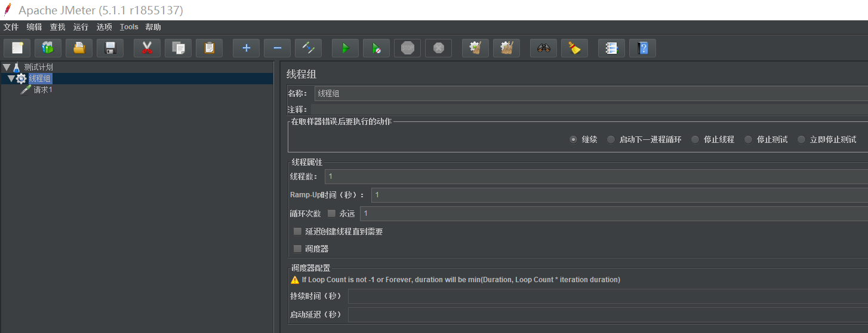Click the Cut scissors icon
This screenshot has width=868, height=333.
click(147, 48)
